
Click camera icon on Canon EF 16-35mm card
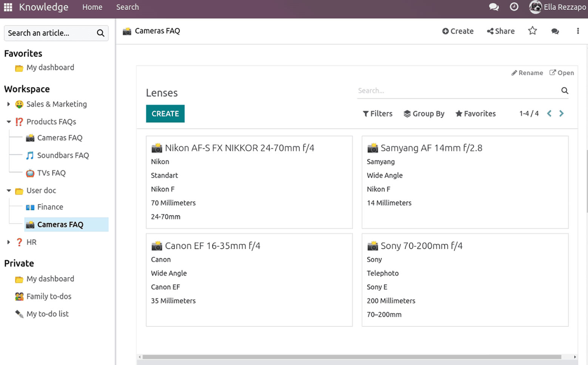pyautogui.click(x=157, y=246)
